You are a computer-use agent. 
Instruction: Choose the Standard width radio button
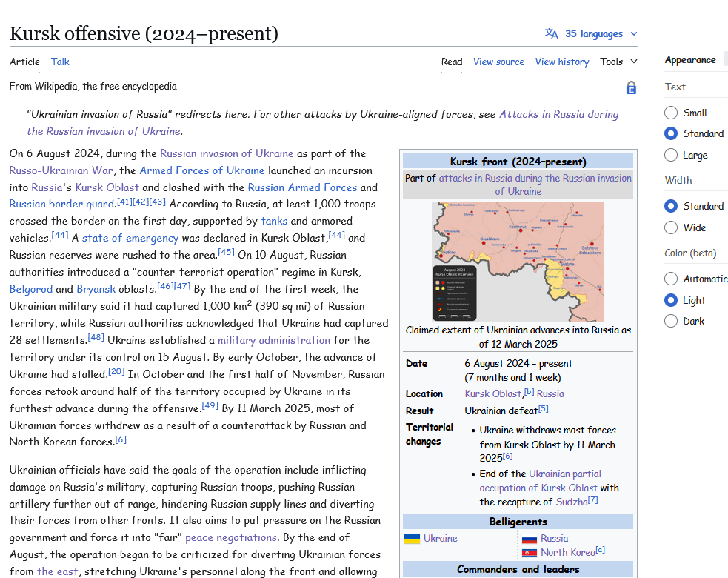(x=671, y=206)
